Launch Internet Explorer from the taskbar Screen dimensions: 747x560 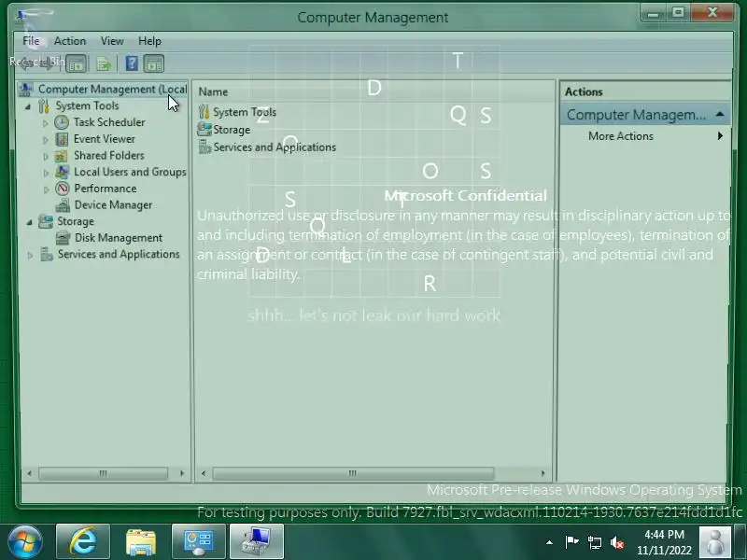tap(83, 541)
